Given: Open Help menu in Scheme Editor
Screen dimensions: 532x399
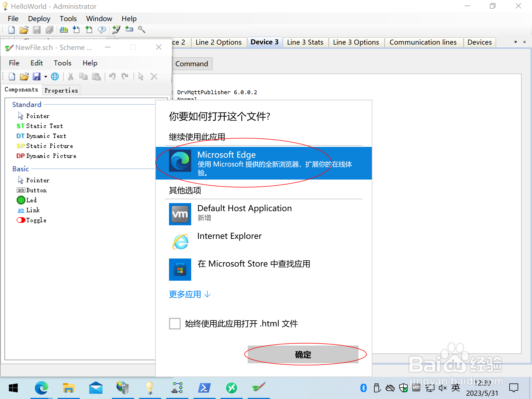Looking at the screenshot, I should pyautogui.click(x=90, y=63).
